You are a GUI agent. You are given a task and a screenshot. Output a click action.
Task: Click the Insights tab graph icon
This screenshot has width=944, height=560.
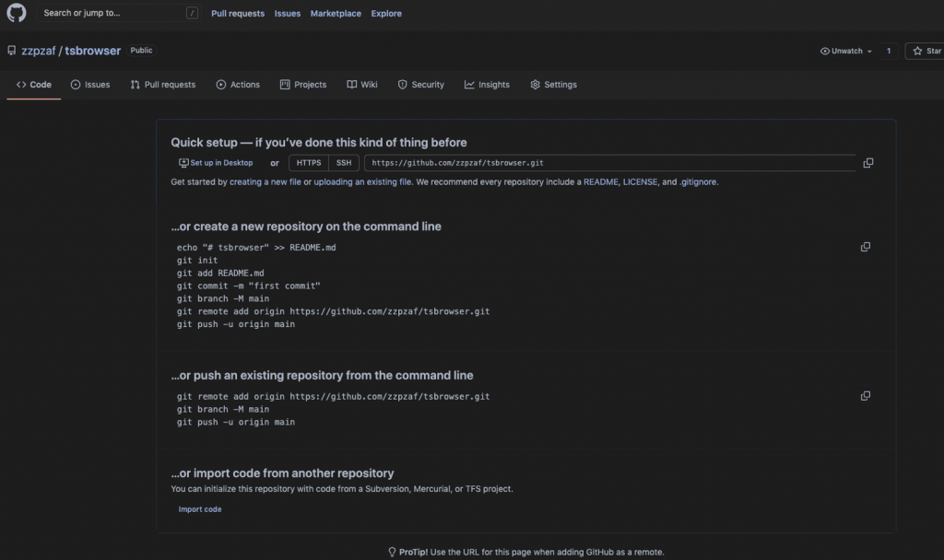pyautogui.click(x=469, y=85)
